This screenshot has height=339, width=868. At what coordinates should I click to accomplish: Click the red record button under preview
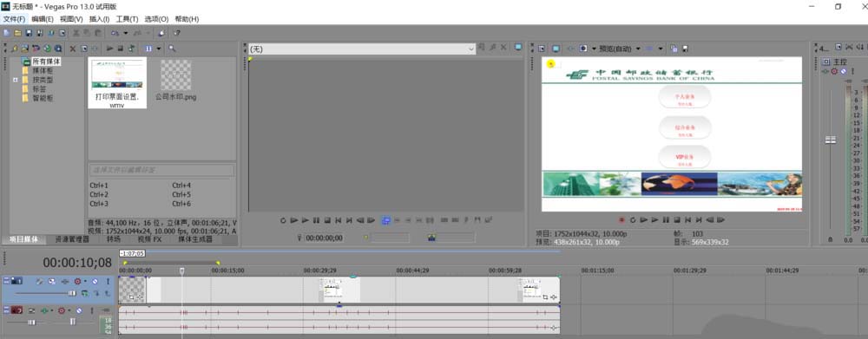pyautogui.click(x=621, y=220)
